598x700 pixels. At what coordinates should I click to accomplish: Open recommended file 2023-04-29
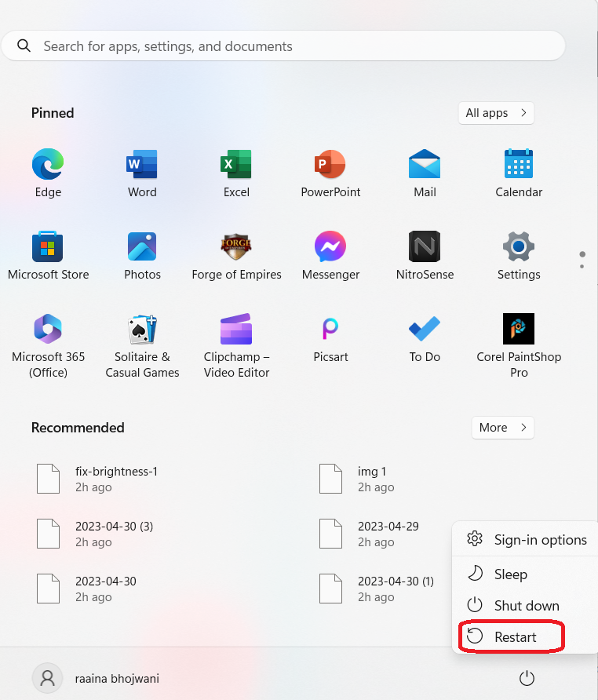pos(370,534)
